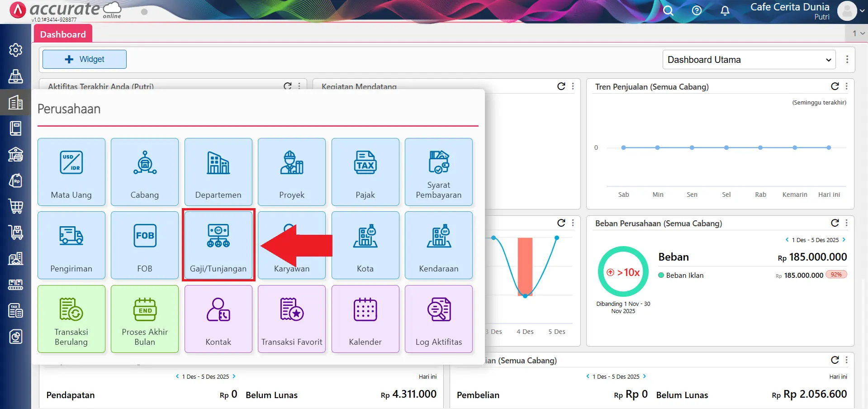Open settings gear in left sidebar
This screenshot has height=409, width=868.
(16, 50)
